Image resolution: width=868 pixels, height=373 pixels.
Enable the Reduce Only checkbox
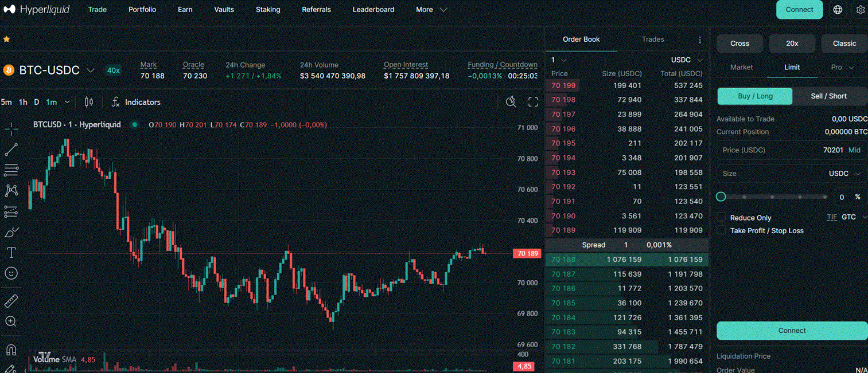721,217
